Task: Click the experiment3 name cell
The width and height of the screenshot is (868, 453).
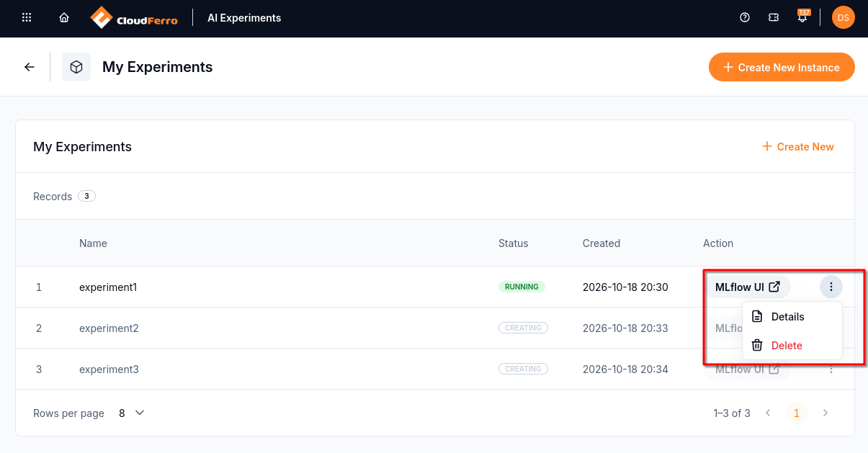Action: (109, 369)
